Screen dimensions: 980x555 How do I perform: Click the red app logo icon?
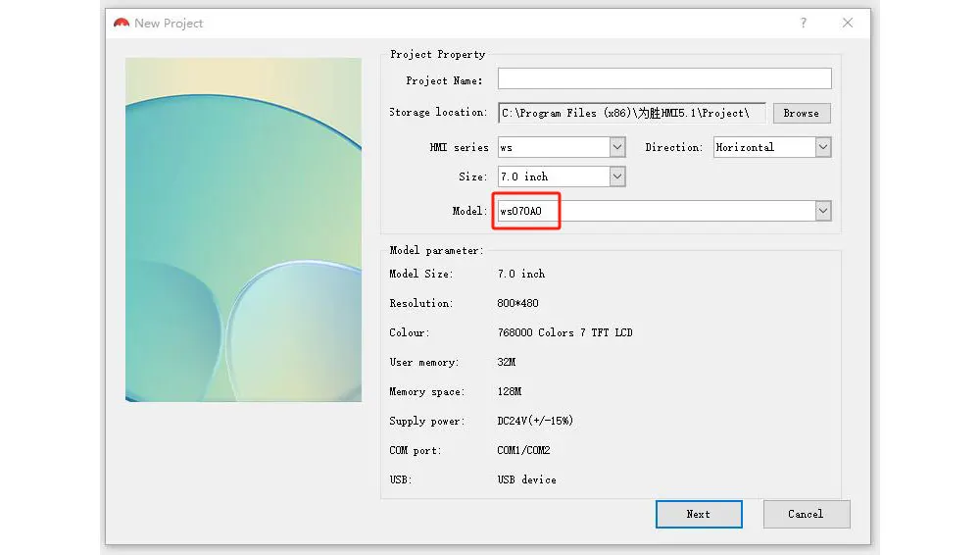[x=122, y=24]
